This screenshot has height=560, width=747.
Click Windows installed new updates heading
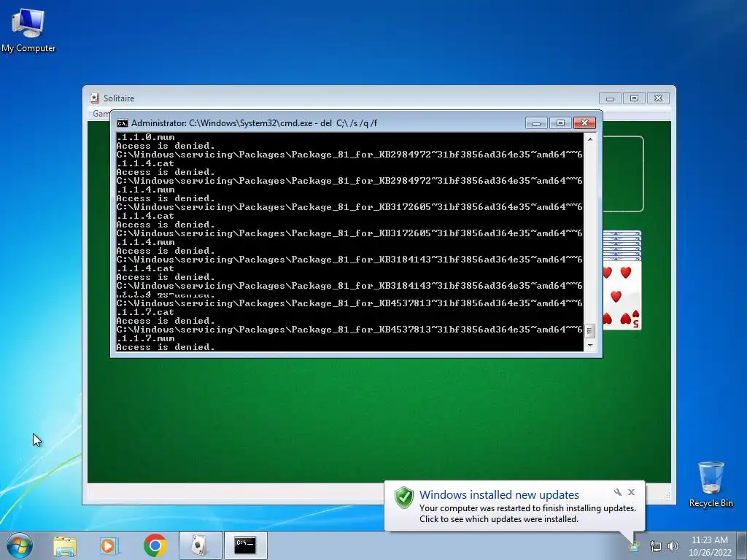(499, 495)
